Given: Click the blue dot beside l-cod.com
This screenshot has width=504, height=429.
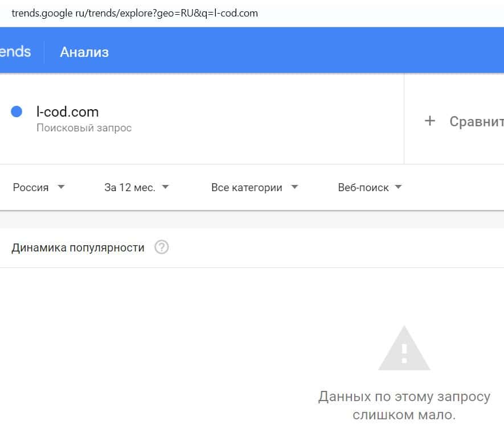Looking at the screenshot, I should pyautogui.click(x=17, y=112).
